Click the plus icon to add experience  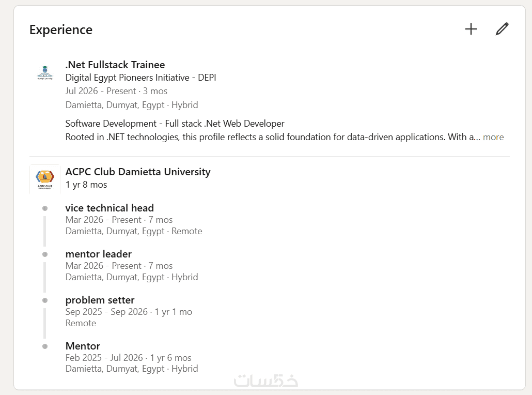coord(471,29)
